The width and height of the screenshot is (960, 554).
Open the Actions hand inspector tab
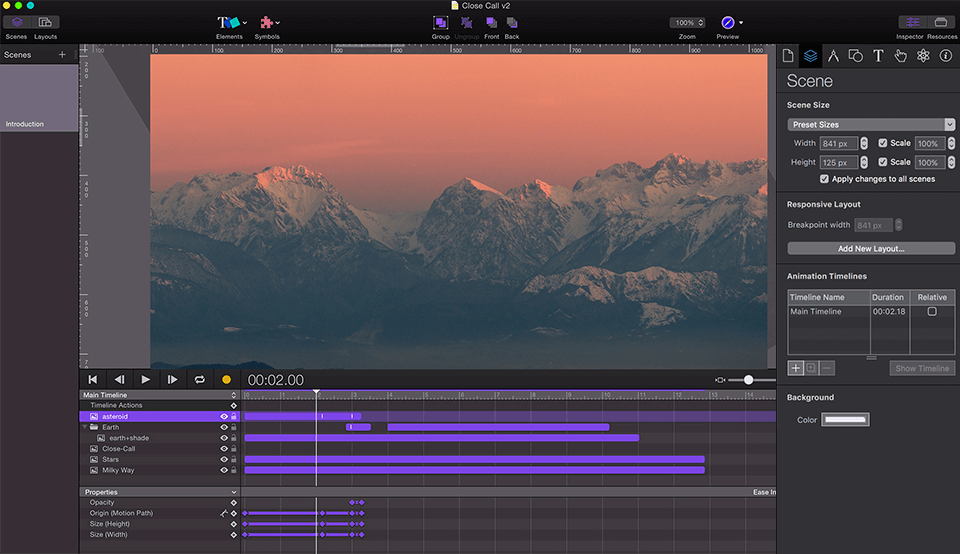[x=900, y=56]
